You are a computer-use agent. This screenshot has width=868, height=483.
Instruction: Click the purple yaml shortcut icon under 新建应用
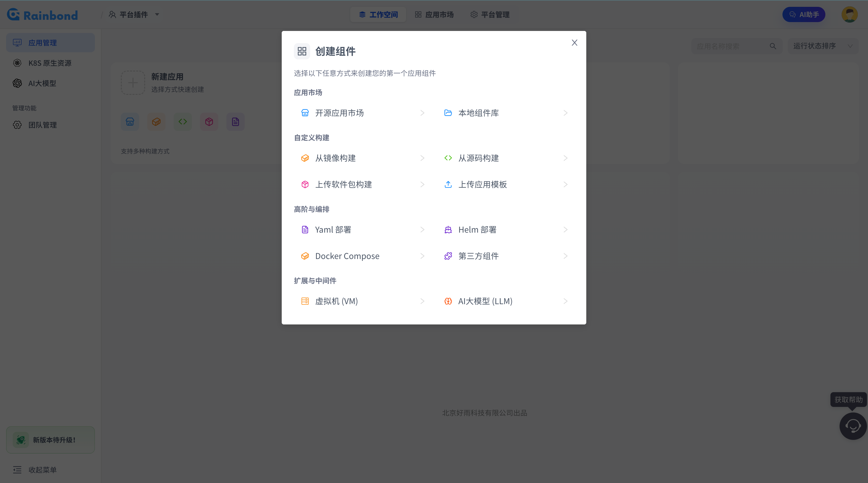[x=236, y=122]
